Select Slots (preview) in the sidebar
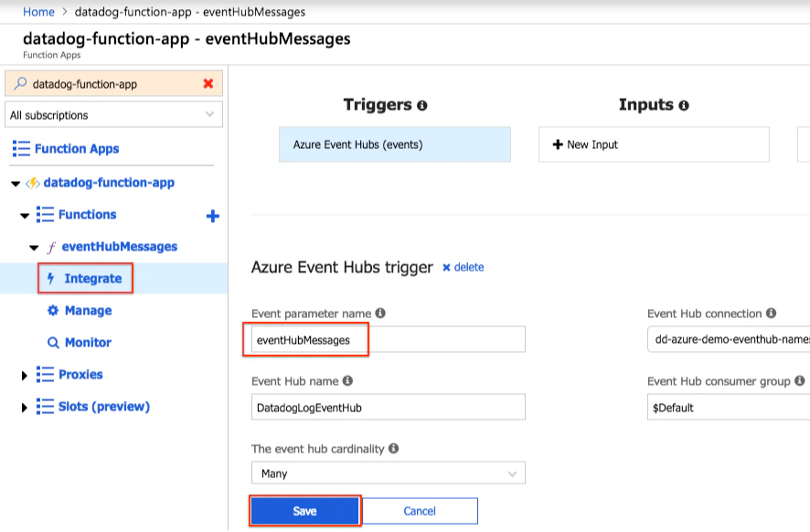Image resolution: width=810 pixels, height=532 pixels. pos(104,407)
